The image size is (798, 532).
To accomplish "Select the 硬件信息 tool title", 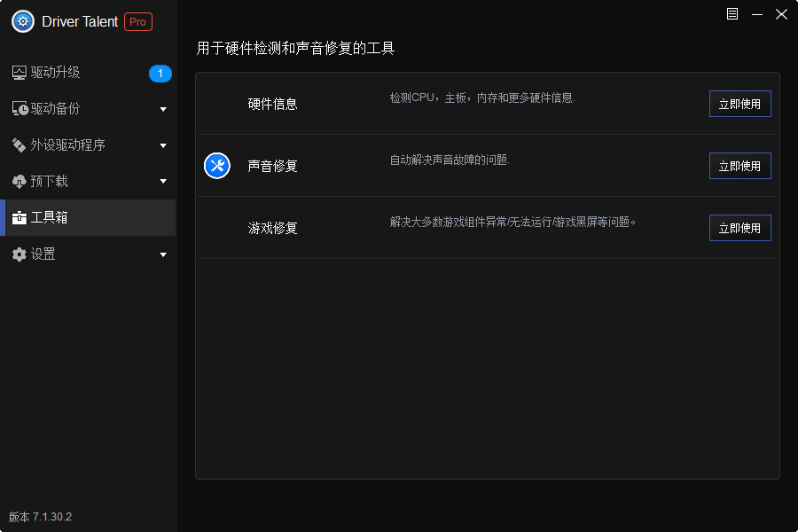I will click(x=272, y=104).
